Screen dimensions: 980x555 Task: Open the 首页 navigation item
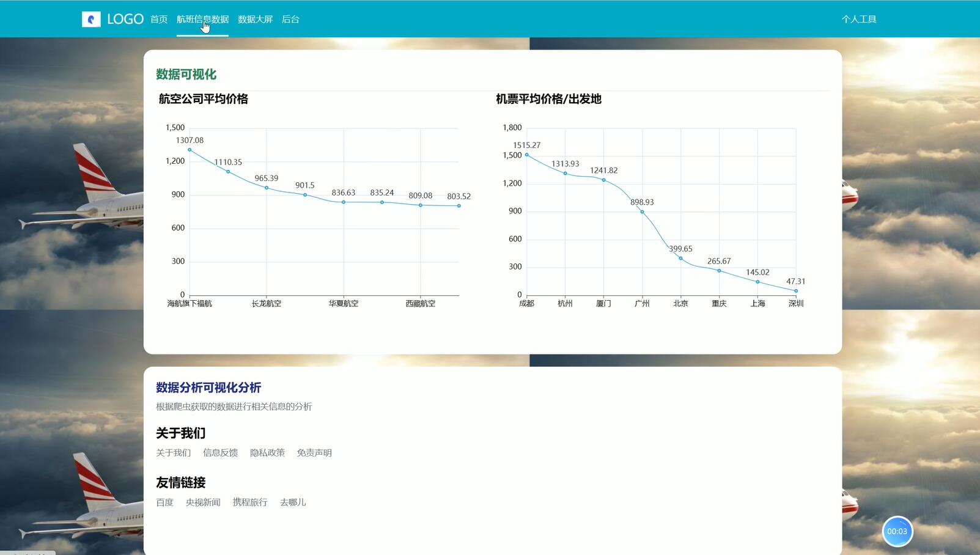(x=158, y=19)
